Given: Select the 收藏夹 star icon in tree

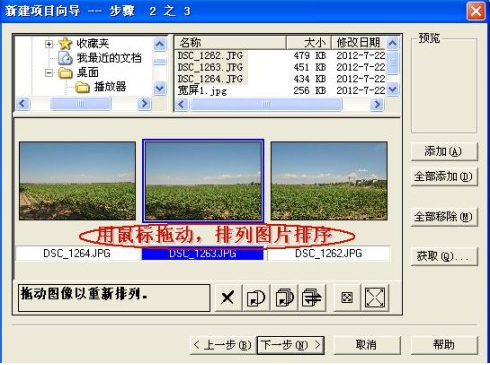Looking at the screenshot, I should (x=65, y=43).
